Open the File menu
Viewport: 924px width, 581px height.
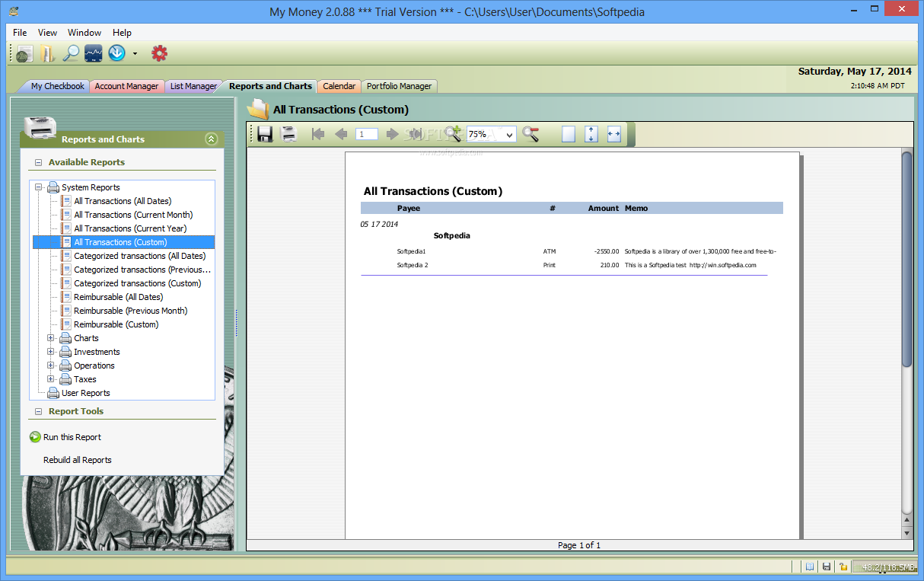pyautogui.click(x=20, y=33)
